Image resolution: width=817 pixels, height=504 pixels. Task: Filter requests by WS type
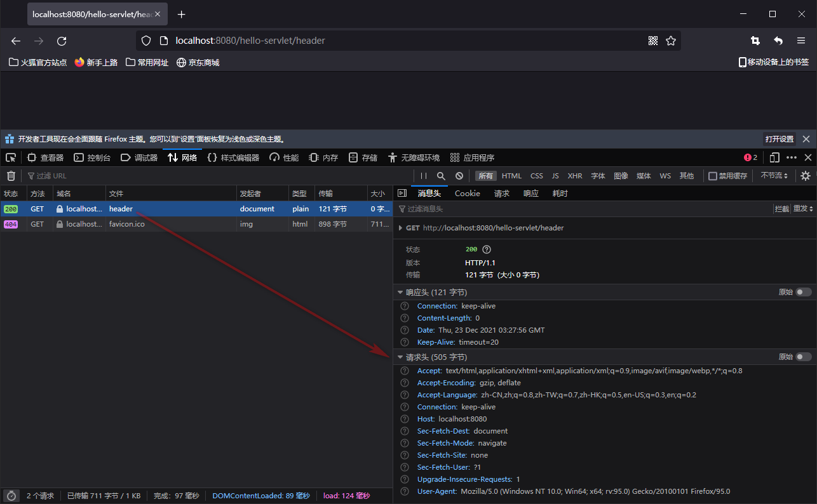tap(665, 176)
